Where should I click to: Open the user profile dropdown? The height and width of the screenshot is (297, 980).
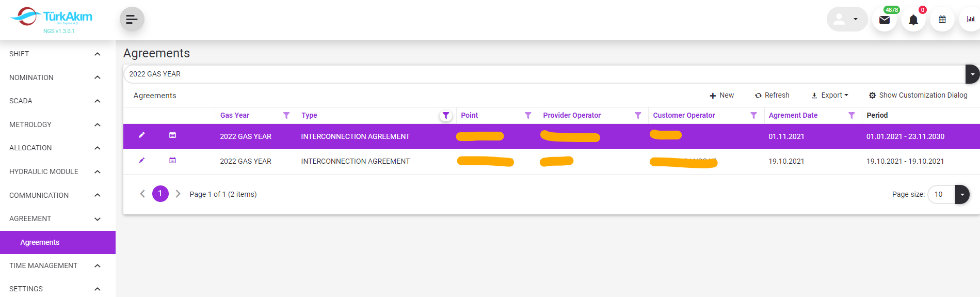tap(847, 20)
